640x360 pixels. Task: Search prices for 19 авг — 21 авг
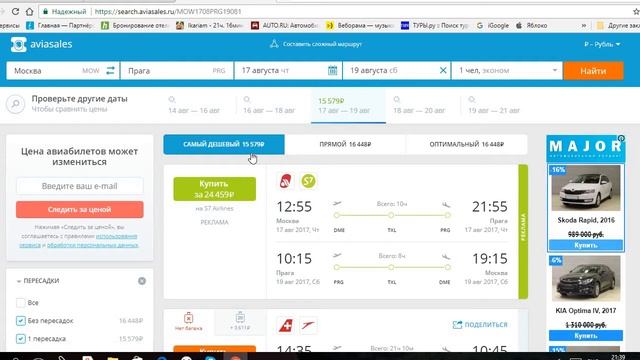click(x=494, y=105)
